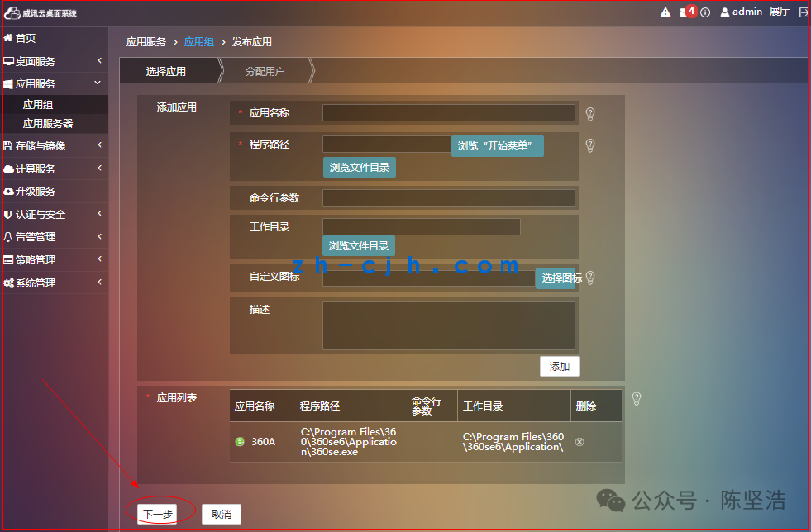Click 应用组 breadcrumb link

click(x=199, y=42)
